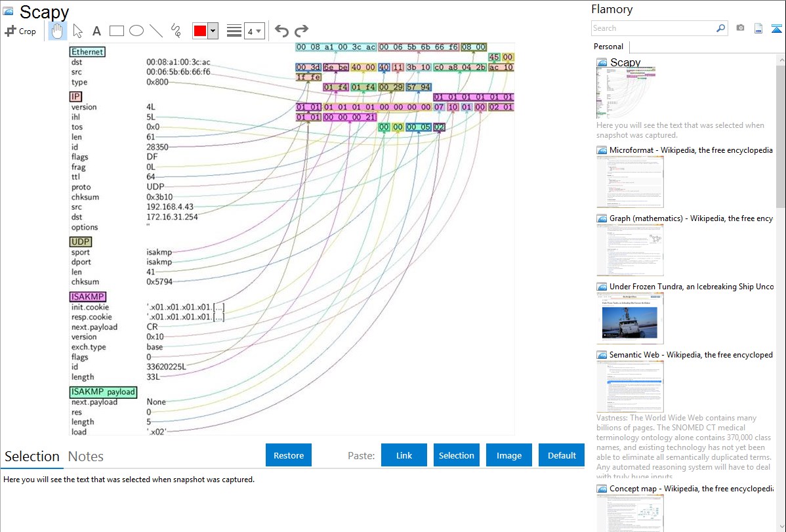Image resolution: width=786 pixels, height=532 pixels.
Task: Open the Under Frozen Tundra snapshot thumbnail
Action: click(x=630, y=318)
